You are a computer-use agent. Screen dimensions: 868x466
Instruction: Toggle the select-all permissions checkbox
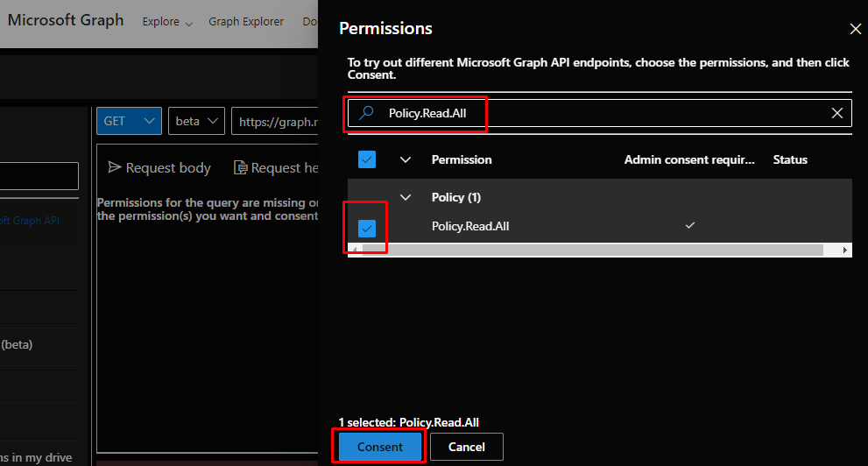coord(367,159)
